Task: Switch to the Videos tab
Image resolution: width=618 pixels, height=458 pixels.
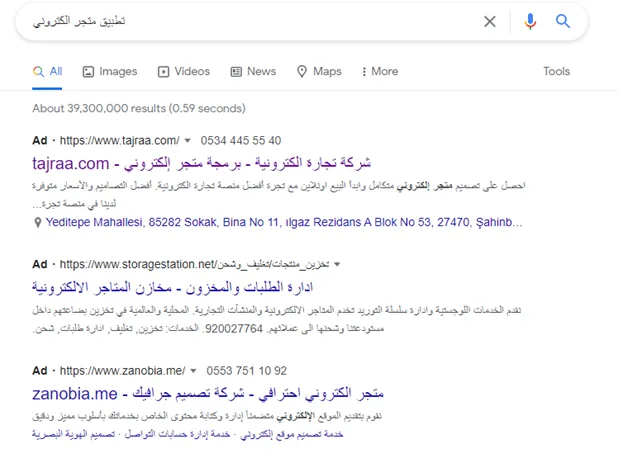Action: tap(184, 71)
